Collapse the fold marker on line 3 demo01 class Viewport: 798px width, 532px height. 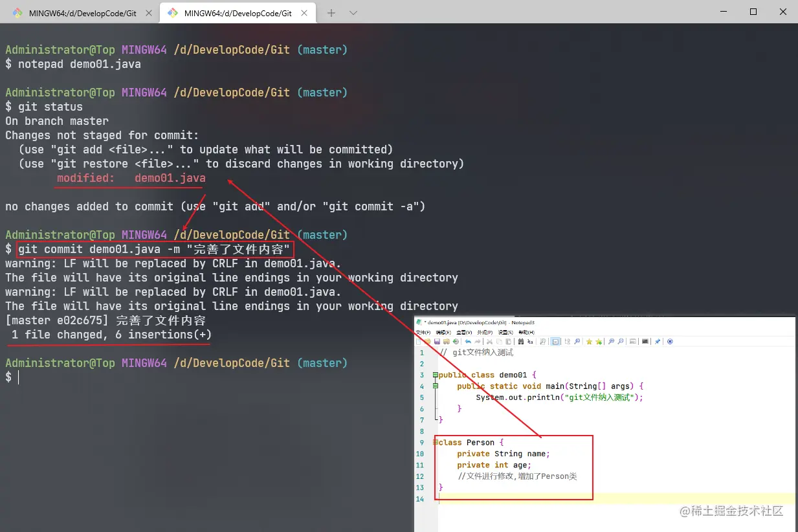tap(436, 375)
